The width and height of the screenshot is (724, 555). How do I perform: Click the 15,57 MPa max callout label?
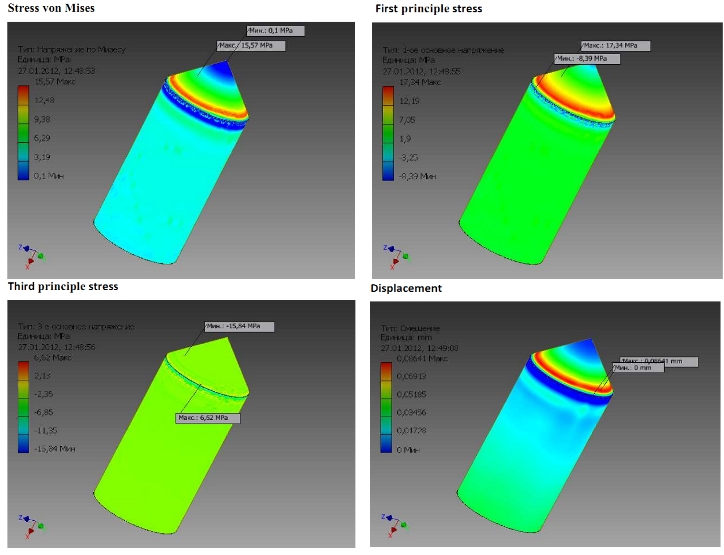coord(245,46)
